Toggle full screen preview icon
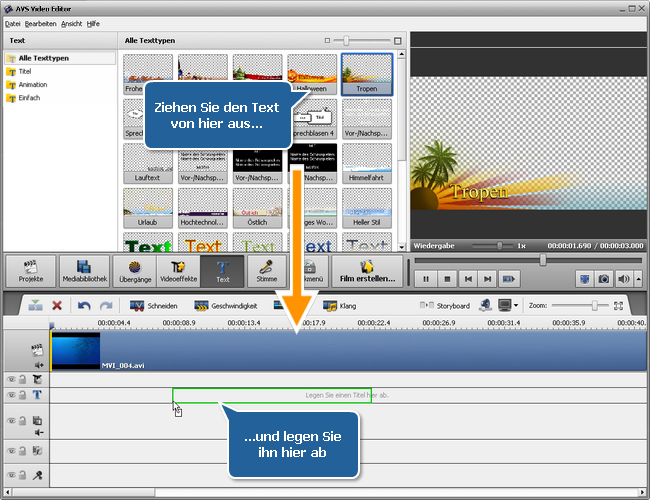Image resolution: width=650 pixels, height=500 pixels. point(585,279)
